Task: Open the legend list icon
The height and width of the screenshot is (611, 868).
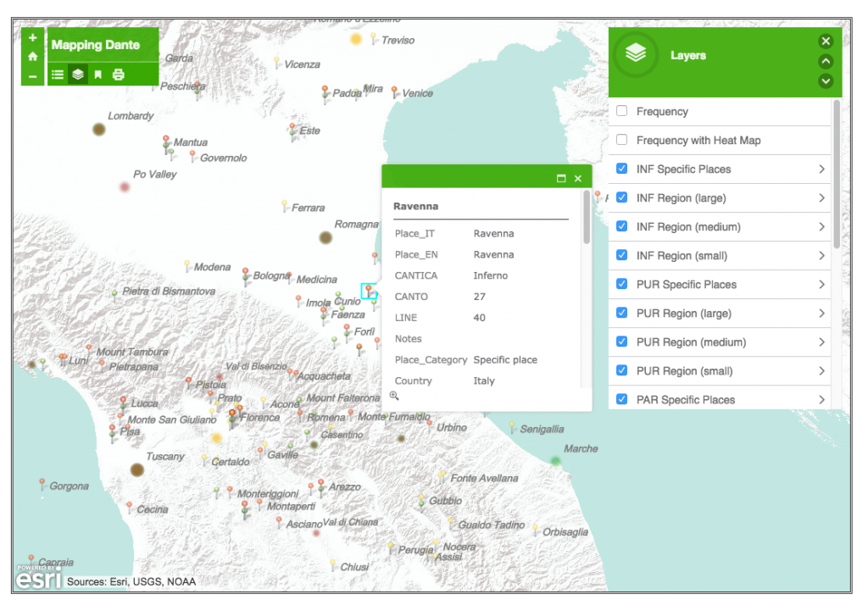Action: pyautogui.click(x=58, y=75)
